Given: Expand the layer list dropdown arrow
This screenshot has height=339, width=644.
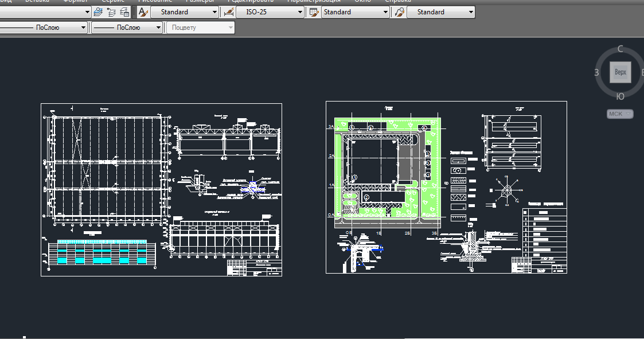Looking at the screenshot, I should coord(87,12).
